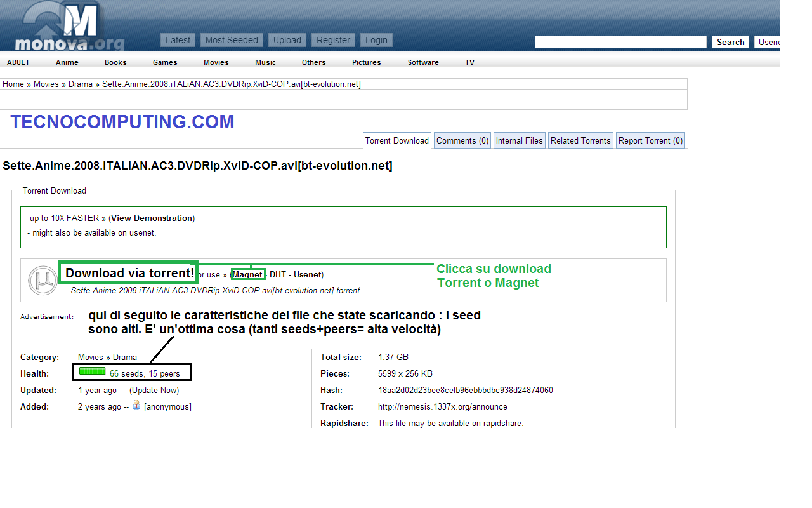Switch to the Report Torrent (0) tab

650,140
